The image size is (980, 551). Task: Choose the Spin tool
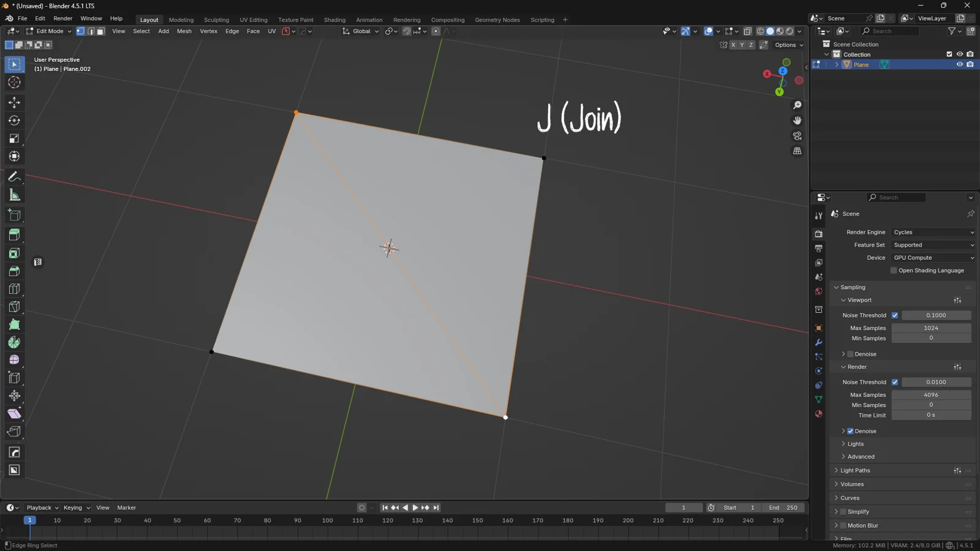14,342
